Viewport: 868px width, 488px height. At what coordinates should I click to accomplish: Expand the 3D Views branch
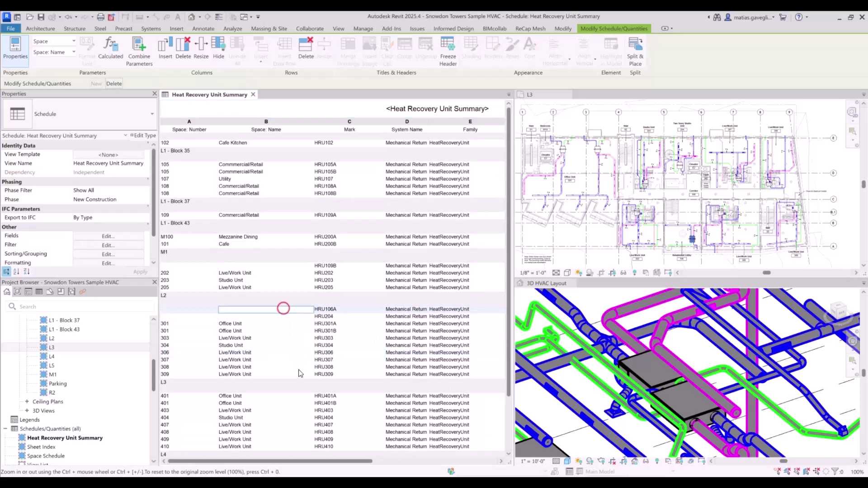(28, 410)
